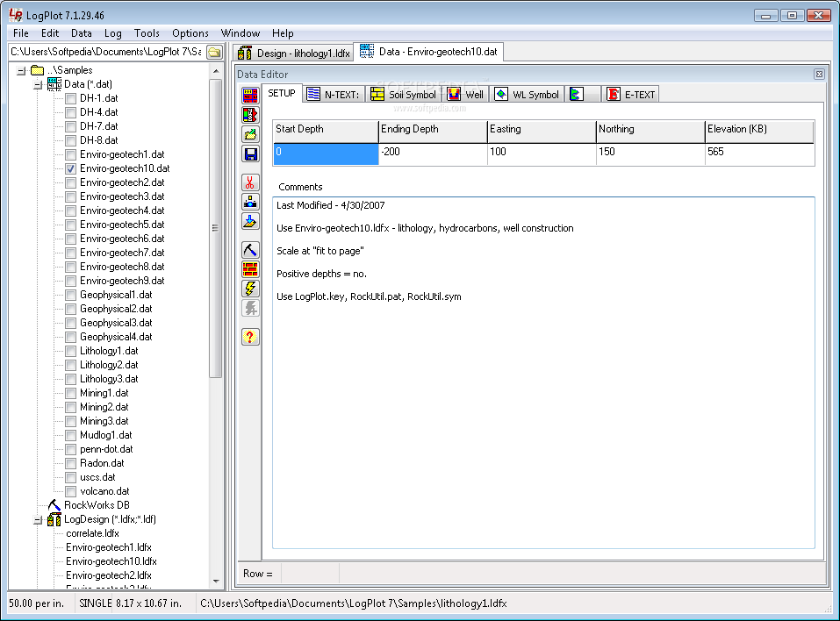Collapse the ..\Samples root tree node
The width and height of the screenshot is (840, 621).
(x=21, y=71)
